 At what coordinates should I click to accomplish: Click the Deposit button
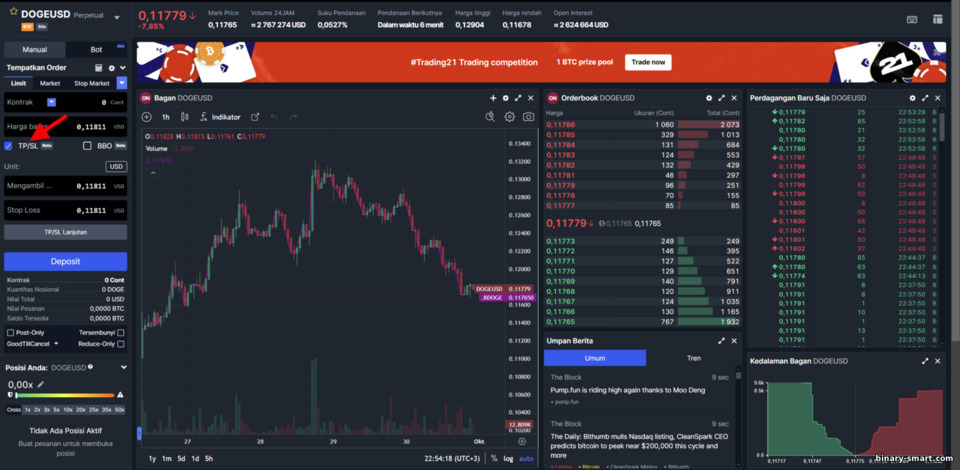66,261
